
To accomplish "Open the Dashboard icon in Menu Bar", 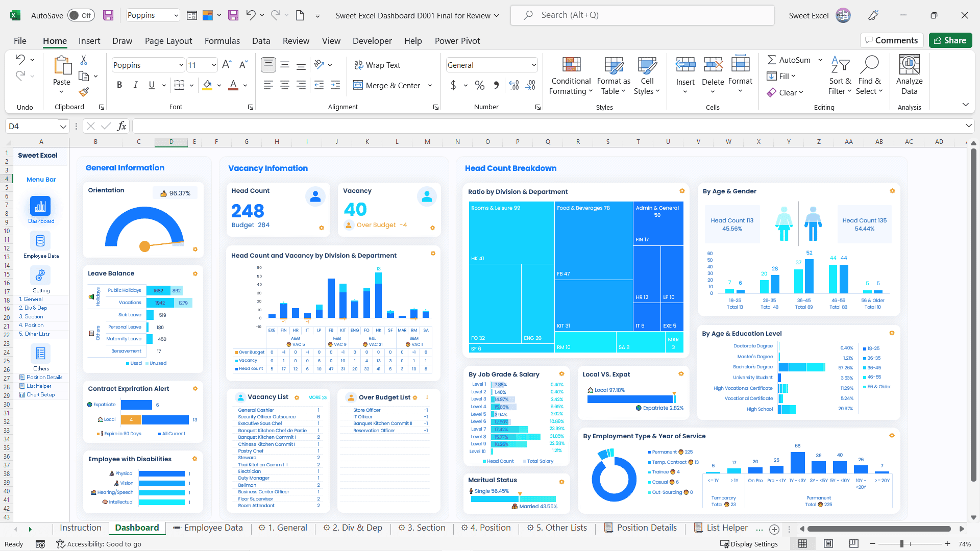I will 40,206.
